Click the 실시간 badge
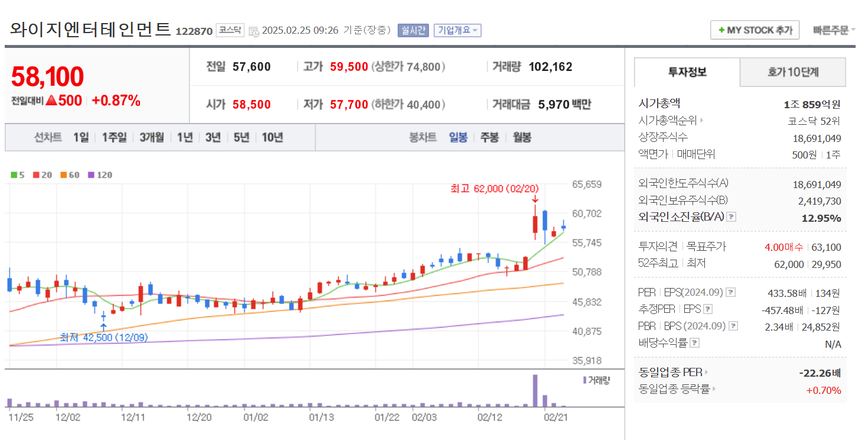The width and height of the screenshot is (868, 440). [413, 30]
